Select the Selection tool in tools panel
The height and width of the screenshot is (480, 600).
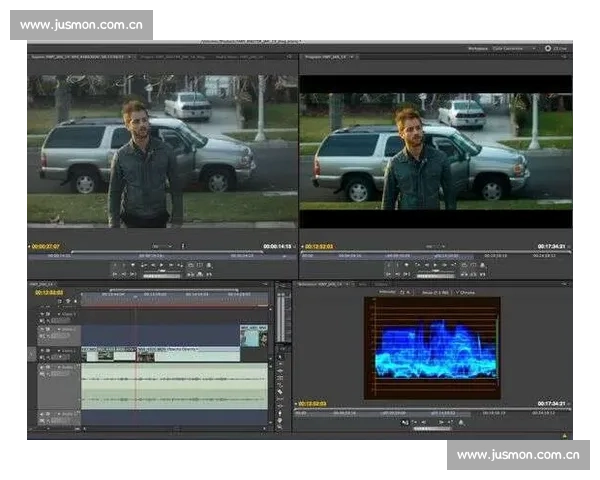coord(280,355)
